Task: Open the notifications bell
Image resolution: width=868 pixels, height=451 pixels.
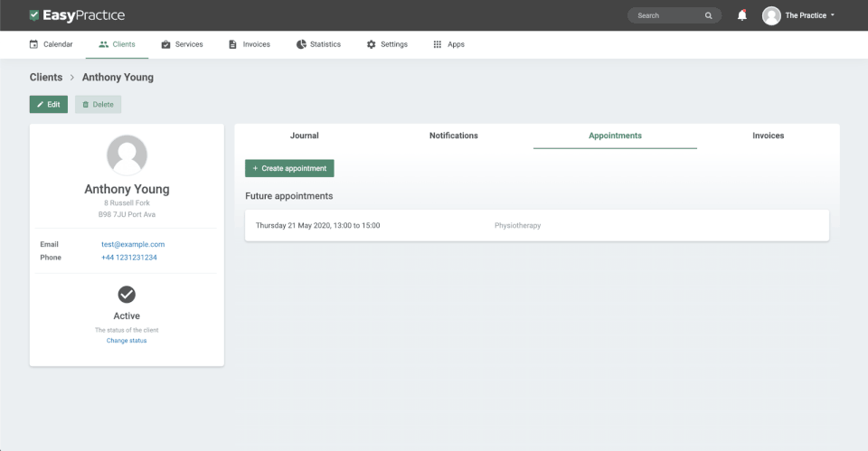Action: pyautogui.click(x=741, y=15)
